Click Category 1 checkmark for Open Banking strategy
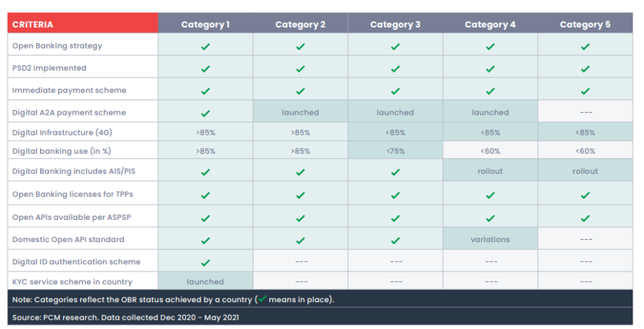 205,46
